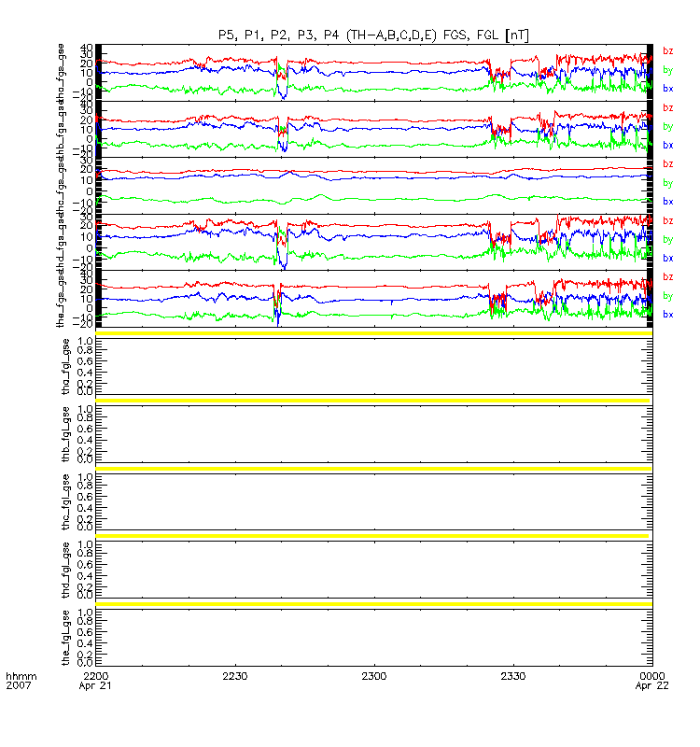This screenshot has height=747, width=700.
Task: Click the bx legend label of the fourth panel
Action: 668,258
